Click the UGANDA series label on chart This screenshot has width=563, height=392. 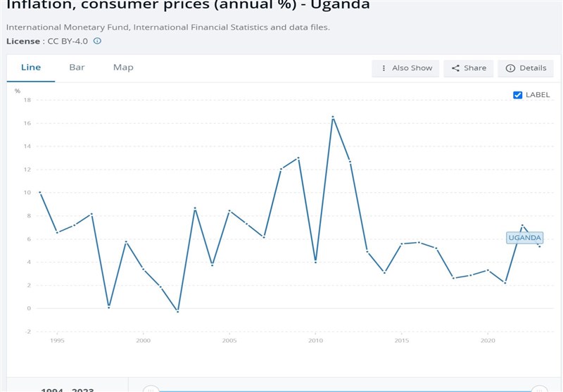pos(524,238)
